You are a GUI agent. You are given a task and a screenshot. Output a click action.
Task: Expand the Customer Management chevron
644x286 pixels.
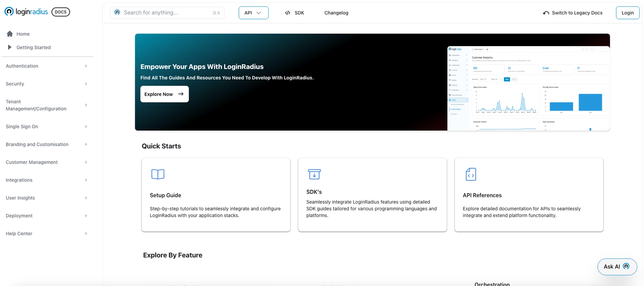click(x=86, y=162)
